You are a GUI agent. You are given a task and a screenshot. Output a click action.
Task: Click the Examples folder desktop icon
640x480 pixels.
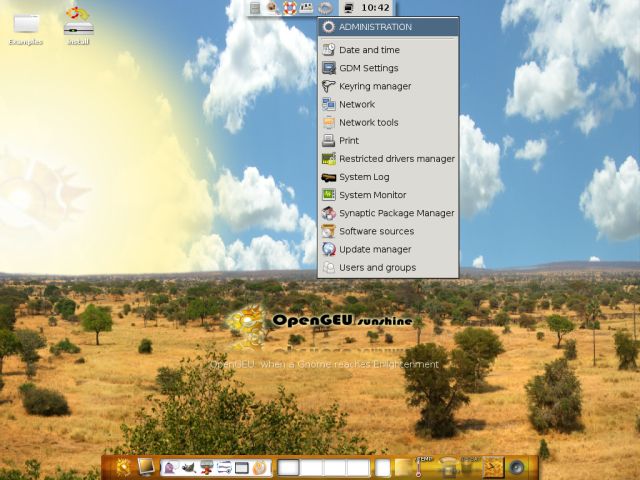point(26,29)
